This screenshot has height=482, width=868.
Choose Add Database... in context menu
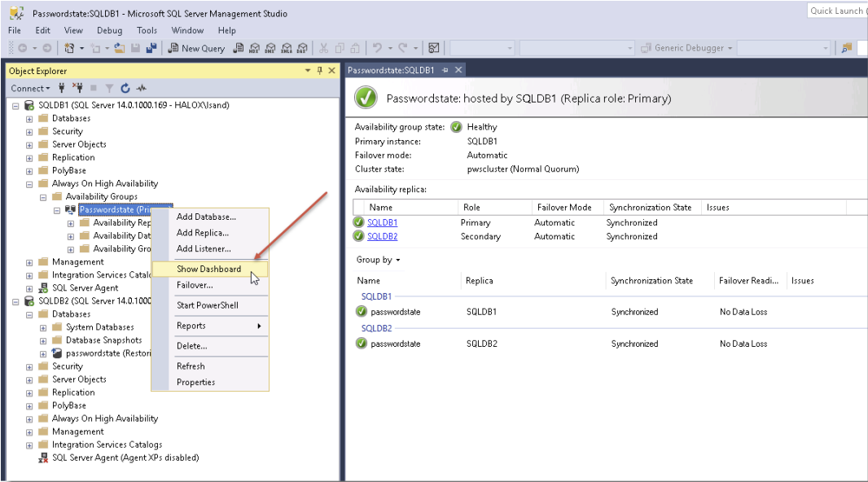pos(210,217)
